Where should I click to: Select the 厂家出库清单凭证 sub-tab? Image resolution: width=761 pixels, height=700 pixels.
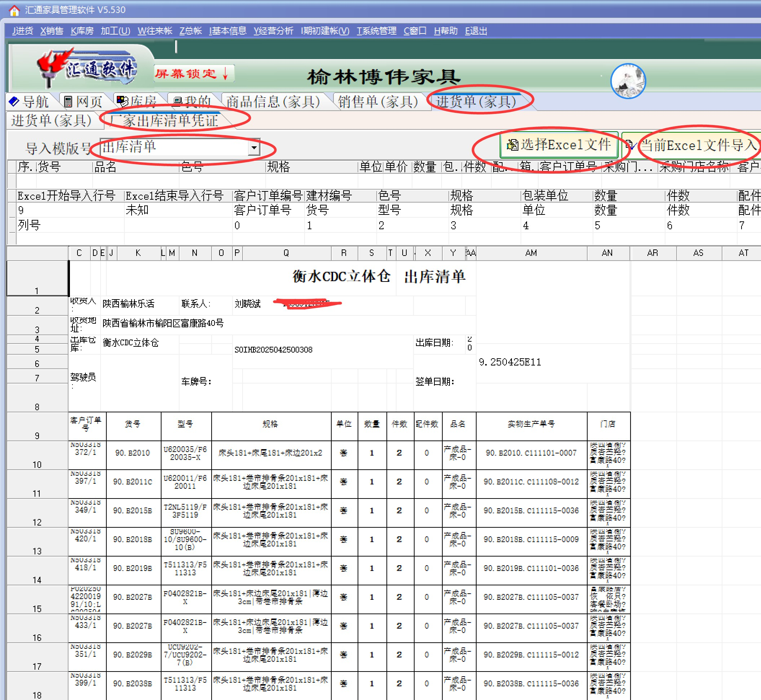pyautogui.click(x=164, y=120)
